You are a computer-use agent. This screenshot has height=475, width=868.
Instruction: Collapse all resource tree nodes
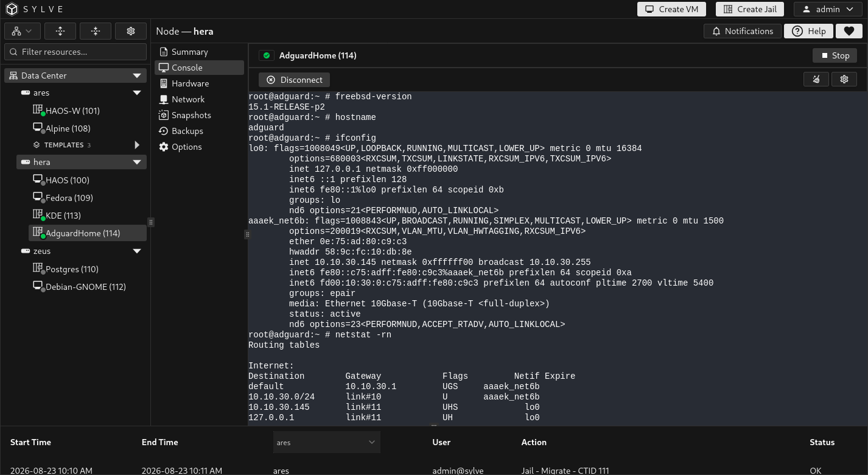click(x=96, y=31)
